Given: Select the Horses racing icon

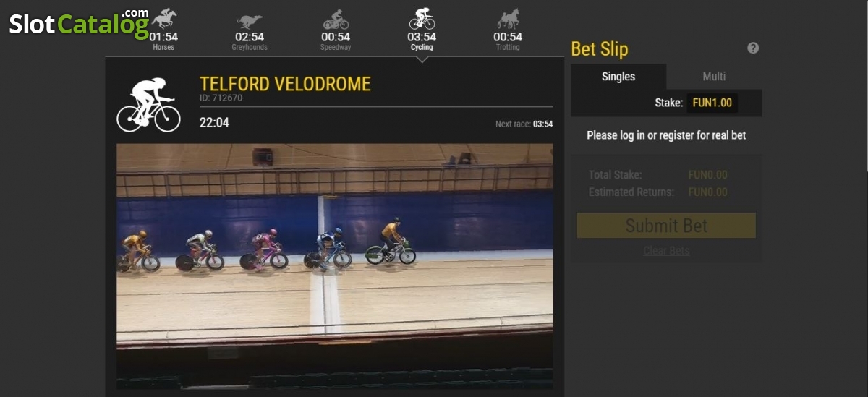Looking at the screenshot, I should click(163, 19).
